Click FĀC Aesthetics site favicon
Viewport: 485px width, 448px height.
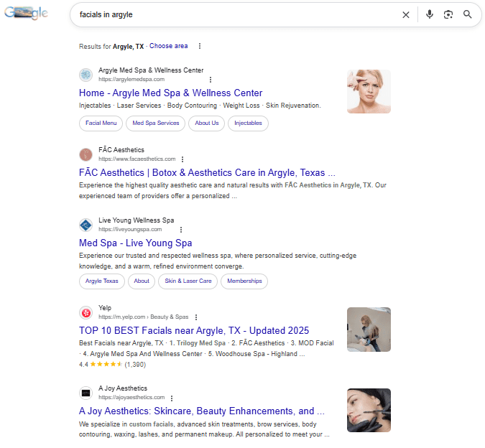pyautogui.click(x=86, y=154)
